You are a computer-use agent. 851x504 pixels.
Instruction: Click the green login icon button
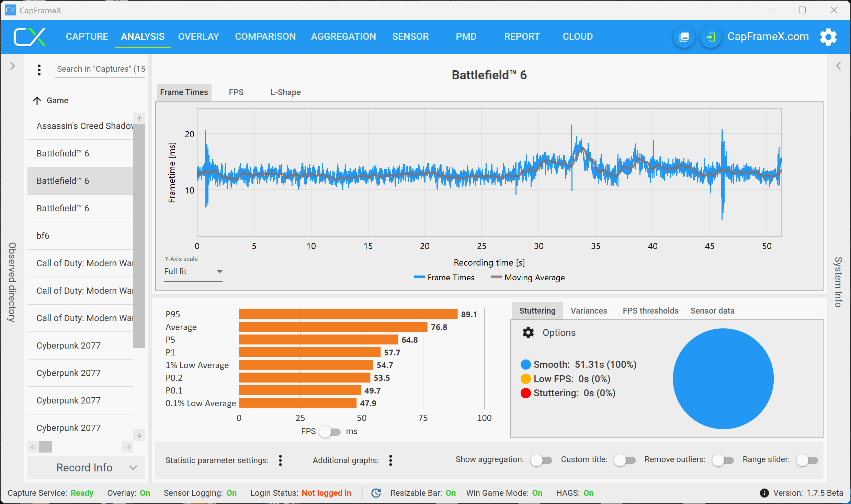tap(711, 37)
